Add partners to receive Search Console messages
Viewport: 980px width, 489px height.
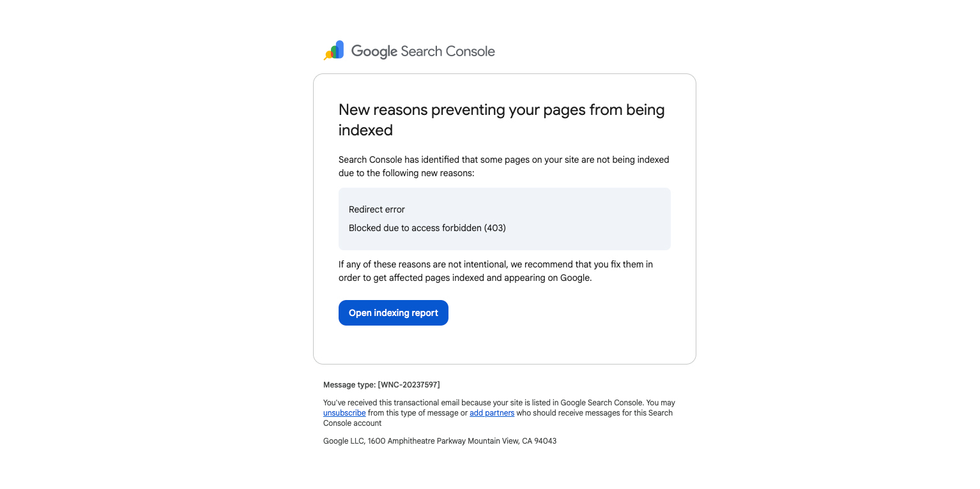pyautogui.click(x=491, y=412)
